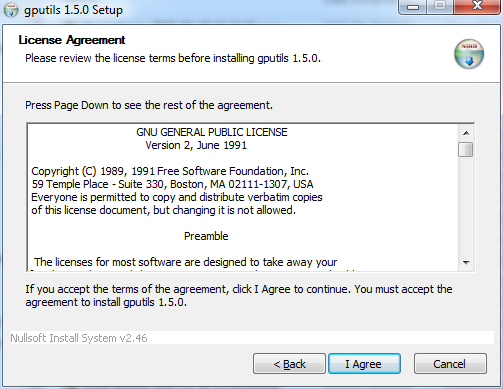
Task: Click the license scrollbar thumb
Action: (x=465, y=149)
